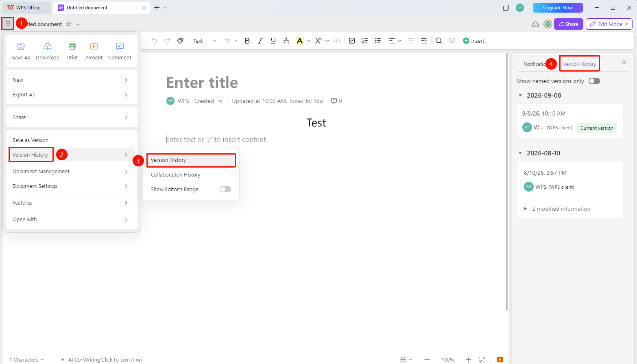Apply italic formatting

pos(260,41)
